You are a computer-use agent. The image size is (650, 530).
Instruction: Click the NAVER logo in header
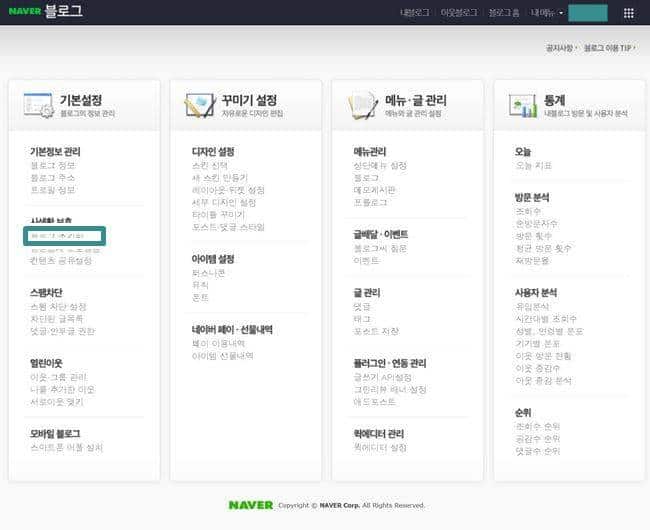point(25,11)
